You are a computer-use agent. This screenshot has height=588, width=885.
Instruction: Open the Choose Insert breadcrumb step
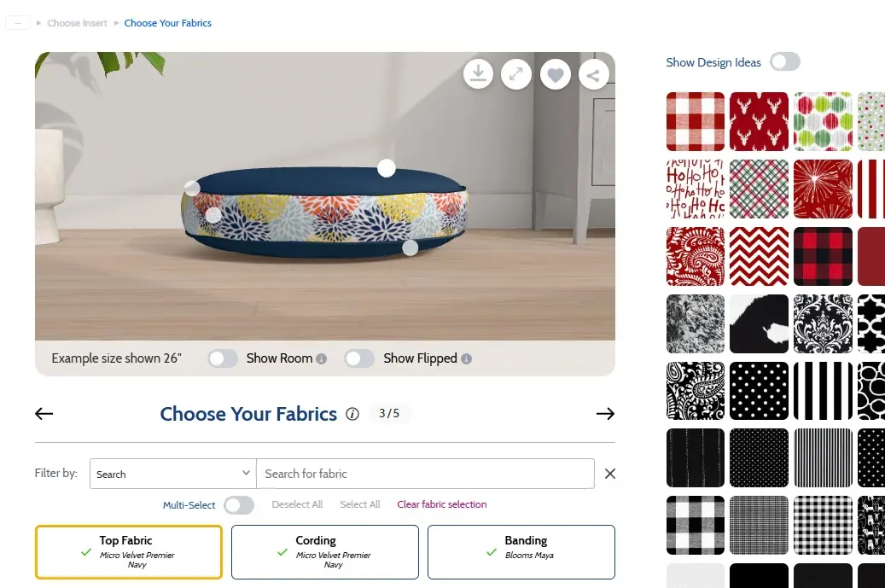point(78,23)
